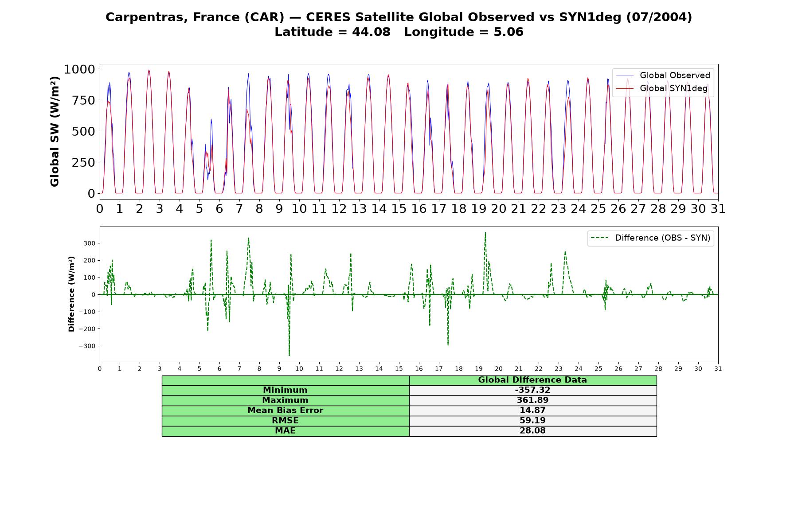Click the Latitude and Longitude subtitle

399,32
